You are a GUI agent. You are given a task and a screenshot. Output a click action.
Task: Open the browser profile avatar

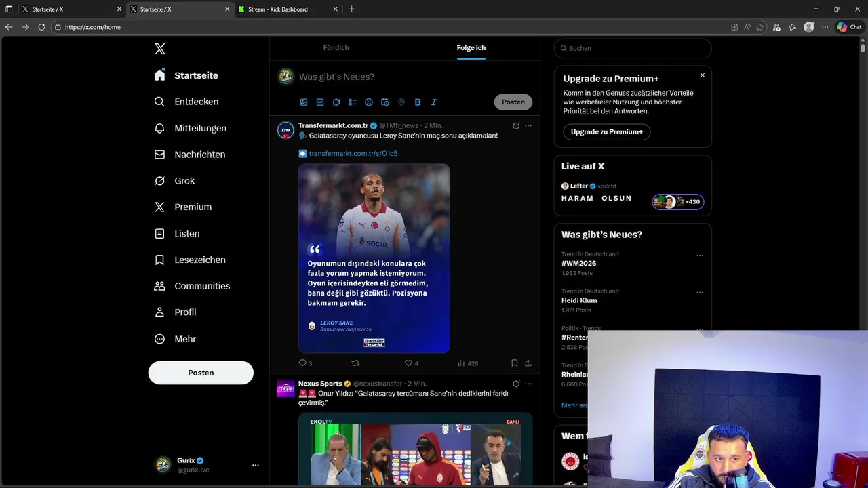tap(809, 27)
